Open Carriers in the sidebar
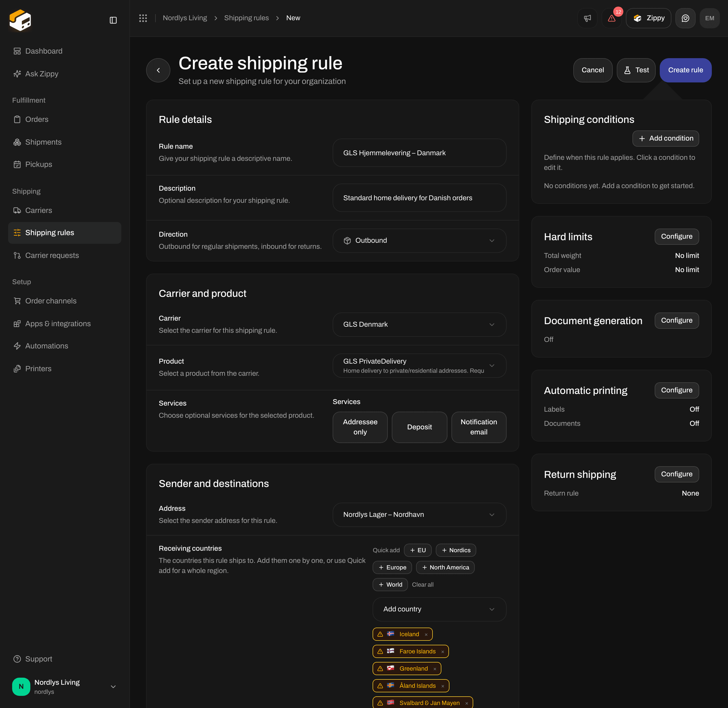Image resolution: width=728 pixels, height=708 pixels. 65,210
